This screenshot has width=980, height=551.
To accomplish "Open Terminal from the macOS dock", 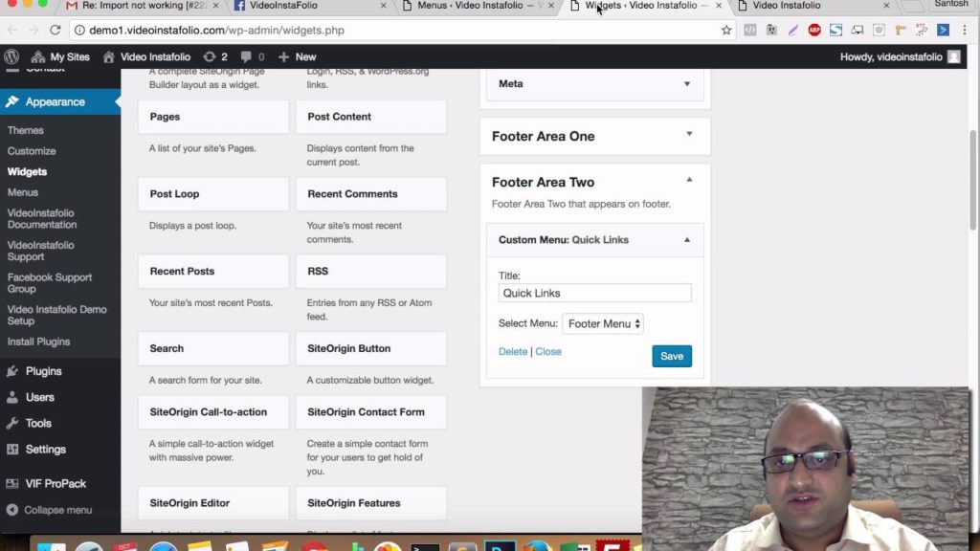I will pos(425,546).
